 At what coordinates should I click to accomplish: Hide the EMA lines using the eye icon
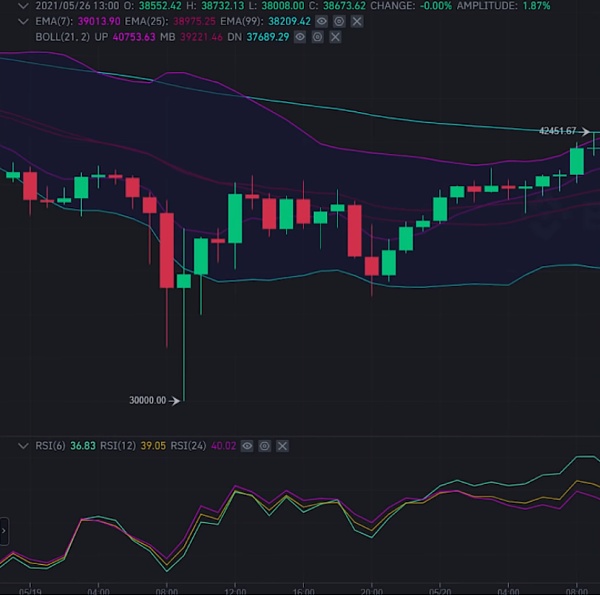pos(322,21)
